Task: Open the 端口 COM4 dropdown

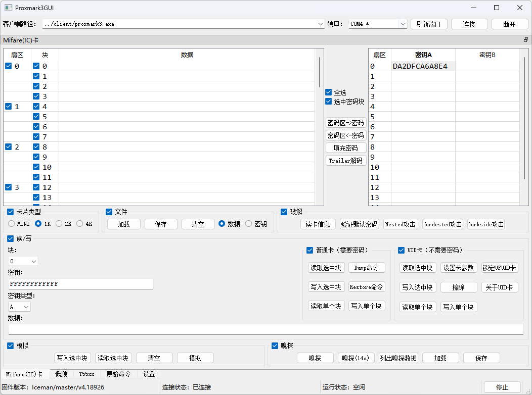Action: click(x=403, y=24)
